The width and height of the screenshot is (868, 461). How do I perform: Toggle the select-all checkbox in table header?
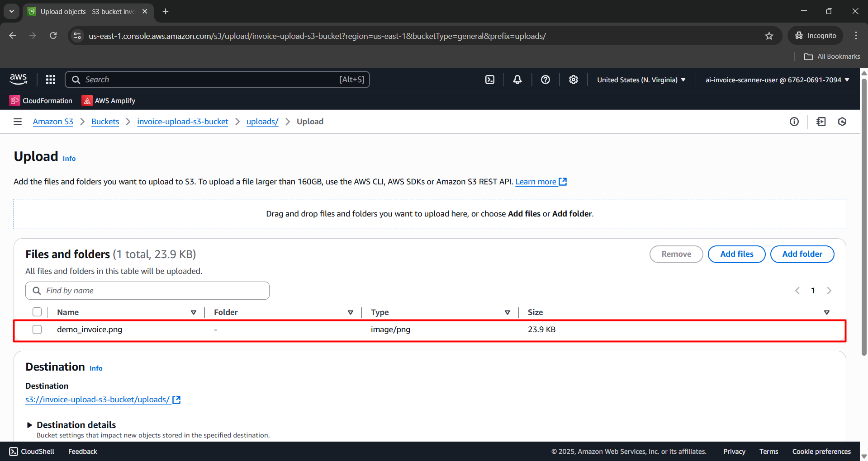point(37,312)
